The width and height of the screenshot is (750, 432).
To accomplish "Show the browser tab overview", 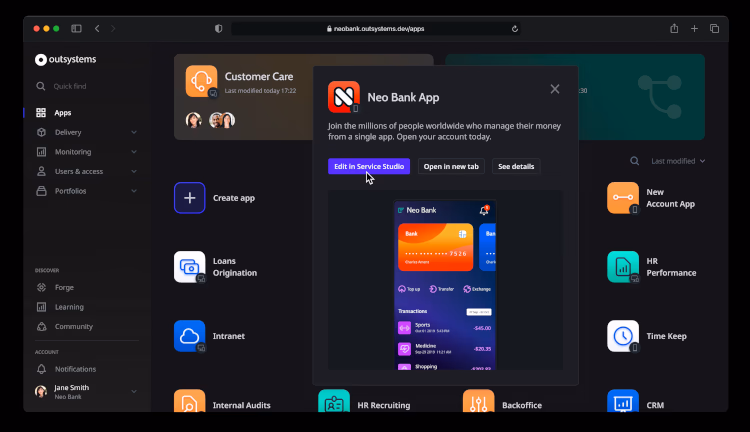I will 714,29.
